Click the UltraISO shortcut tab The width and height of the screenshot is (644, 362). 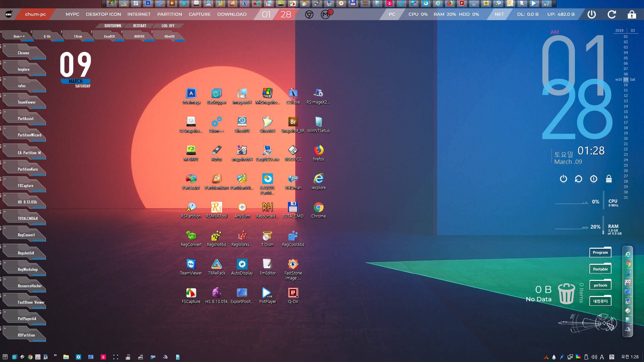point(169,36)
